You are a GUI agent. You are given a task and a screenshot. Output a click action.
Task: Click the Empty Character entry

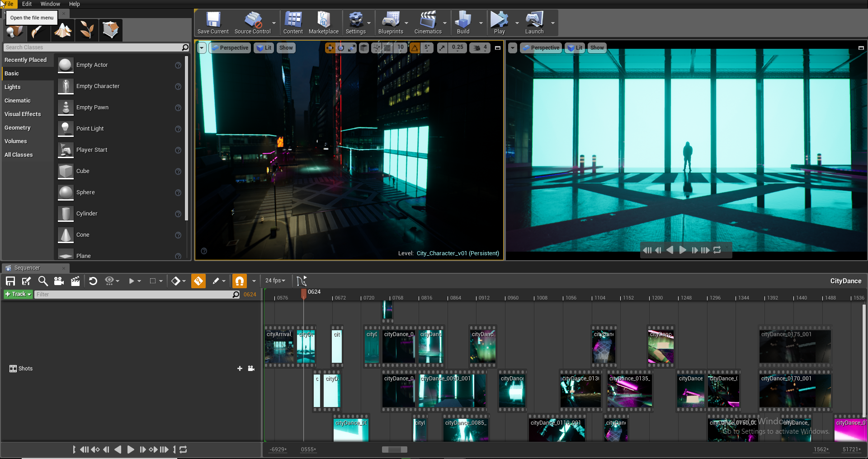pyautogui.click(x=121, y=86)
